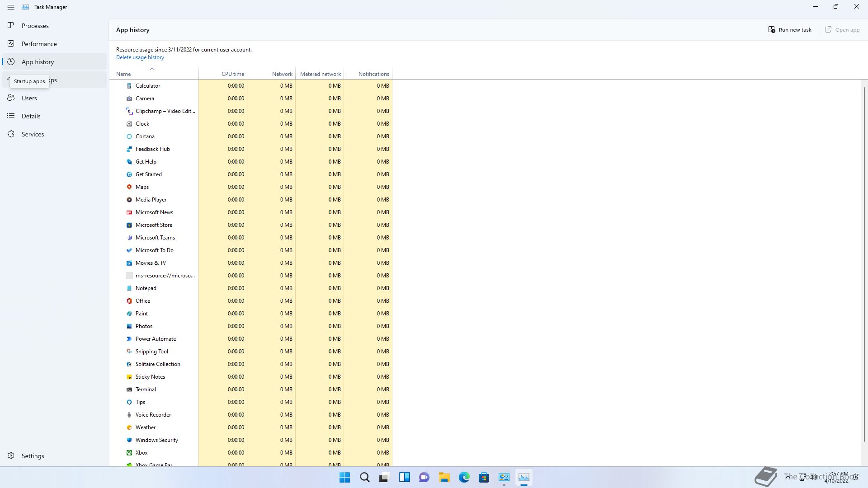Open the Services page

[54, 134]
